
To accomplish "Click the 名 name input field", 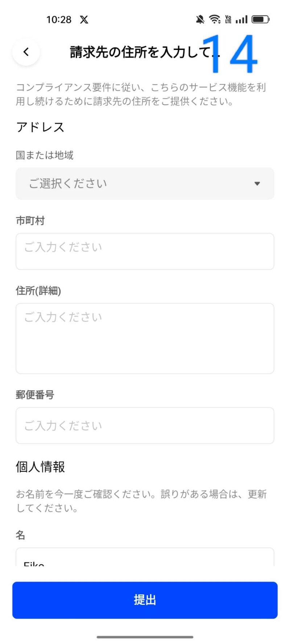I will (145, 558).
